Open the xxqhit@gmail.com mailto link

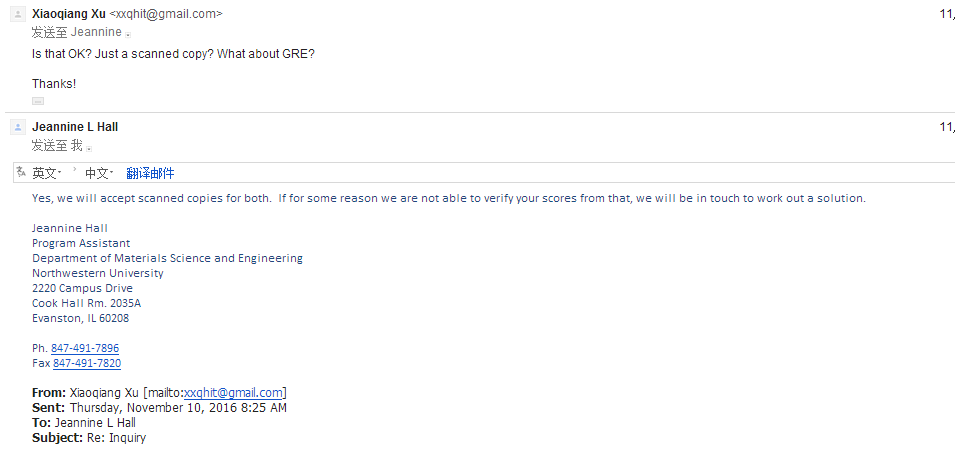(234, 393)
